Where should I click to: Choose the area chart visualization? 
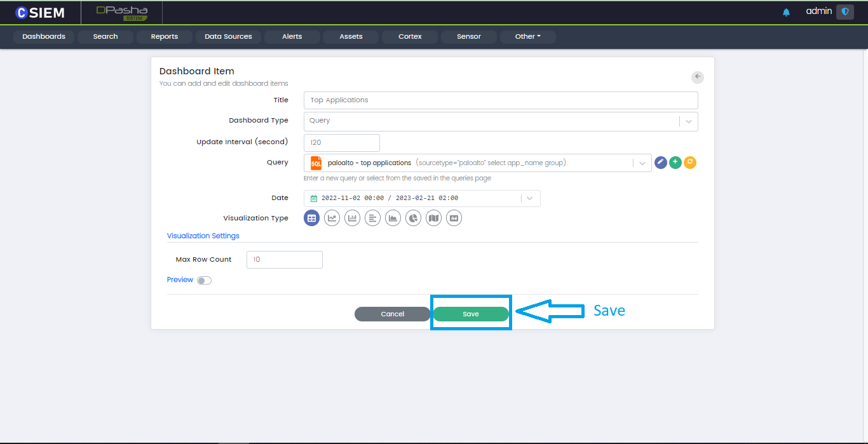[393, 218]
